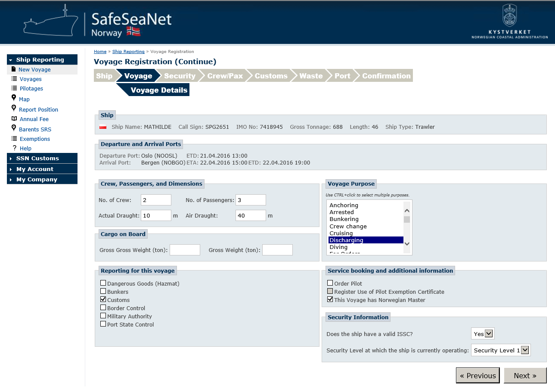Click the SafeSeaNet ship logo icon
The image size is (555, 392).
pos(51,20)
